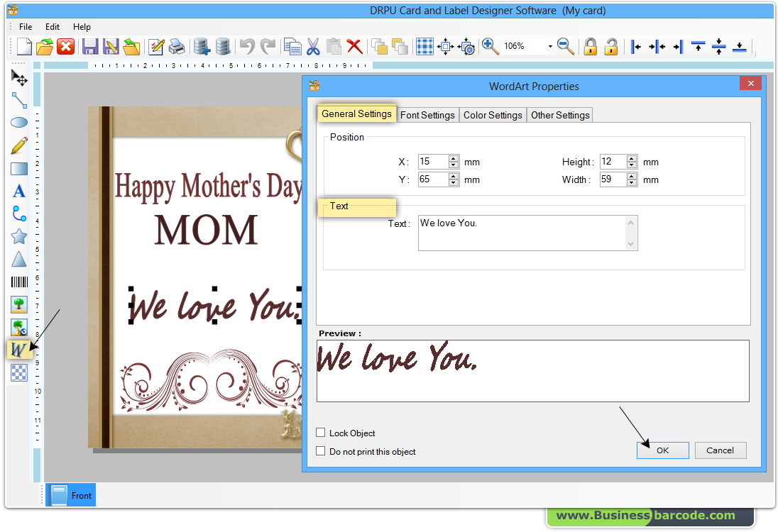Image resolution: width=778 pixels, height=532 pixels.
Task: Switch to the Font Settings tab
Action: tap(427, 114)
